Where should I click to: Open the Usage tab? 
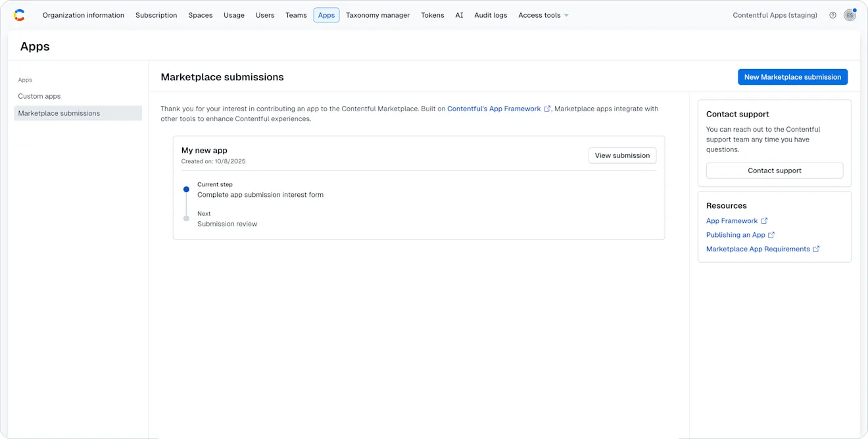coord(234,15)
